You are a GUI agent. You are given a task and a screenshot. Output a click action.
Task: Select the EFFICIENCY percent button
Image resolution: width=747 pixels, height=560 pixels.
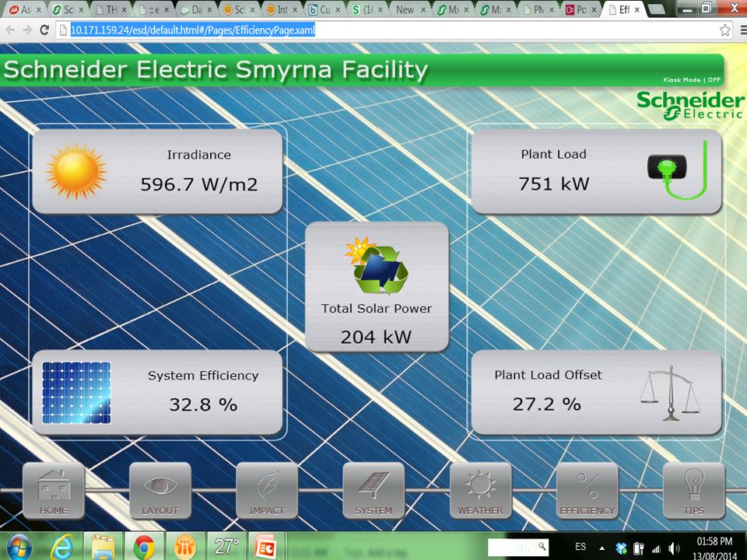coord(587,491)
